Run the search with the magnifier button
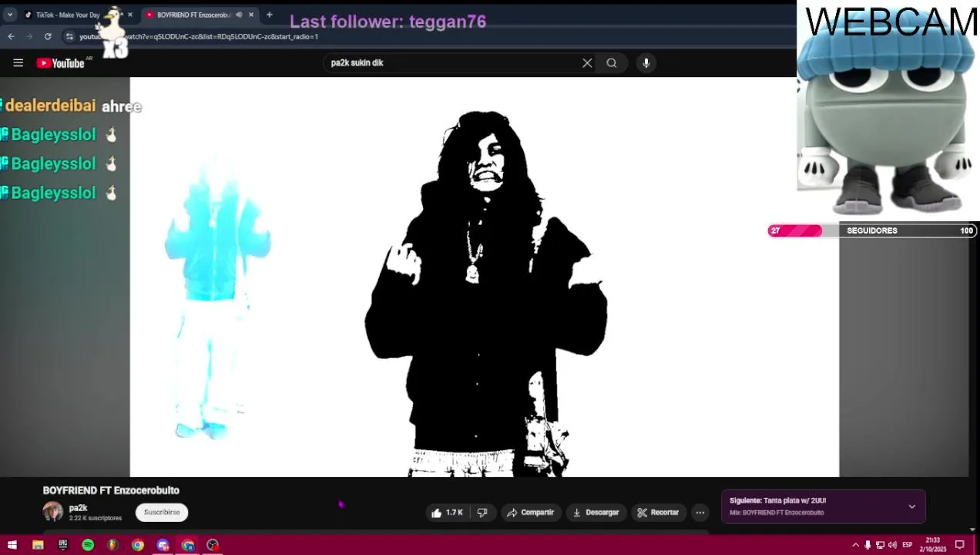Image resolution: width=980 pixels, height=555 pixels. click(x=612, y=63)
